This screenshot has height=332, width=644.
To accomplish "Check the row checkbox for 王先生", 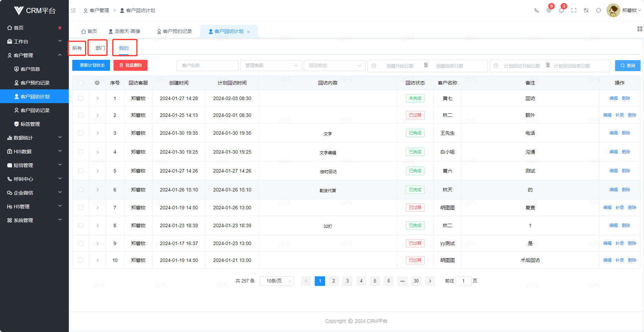I will pyautogui.click(x=81, y=133).
